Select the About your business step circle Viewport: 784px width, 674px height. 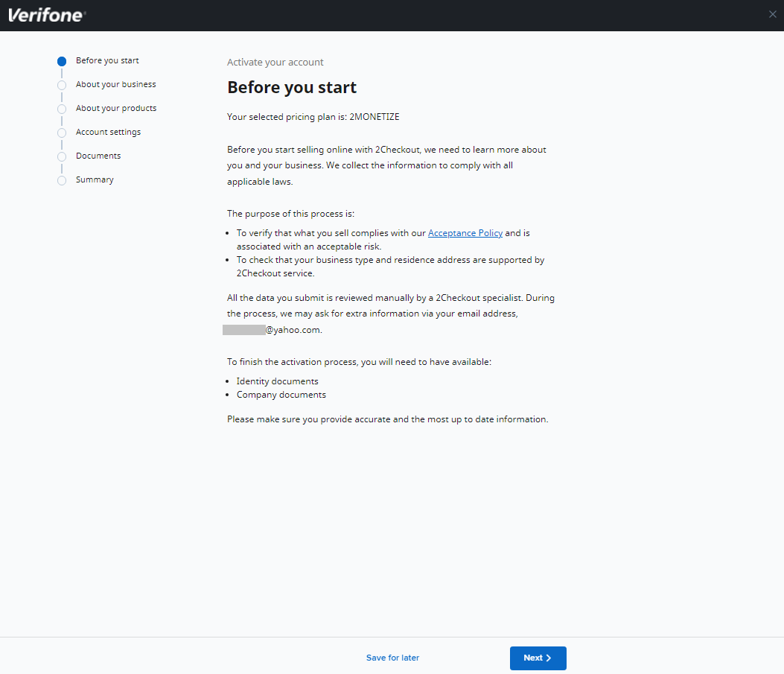click(x=62, y=85)
